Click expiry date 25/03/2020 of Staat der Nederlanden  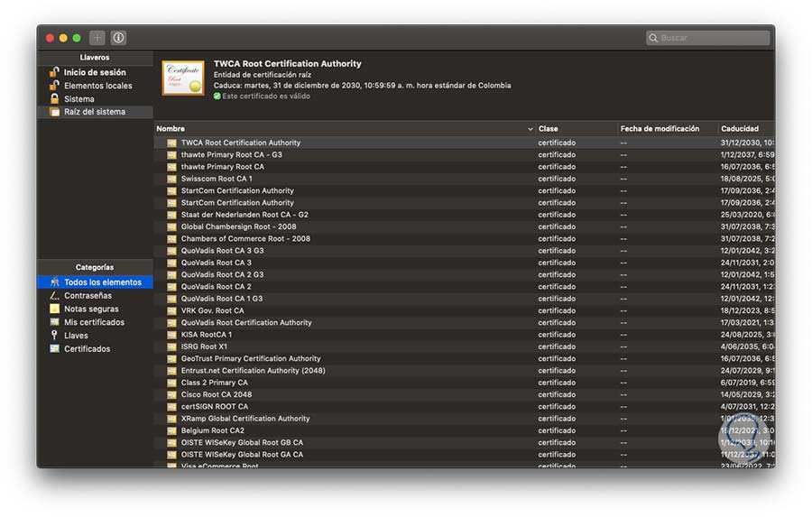pos(747,215)
